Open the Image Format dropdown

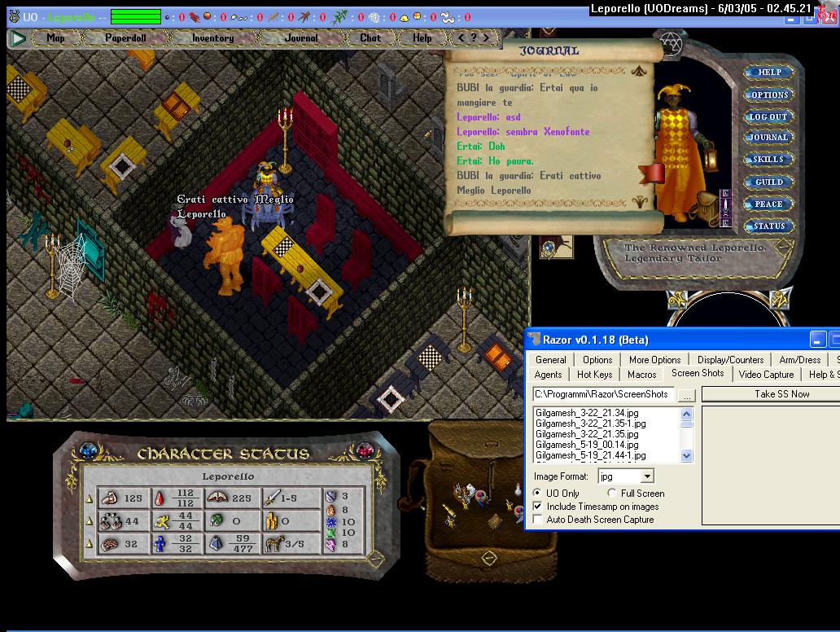click(x=647, y=476)
